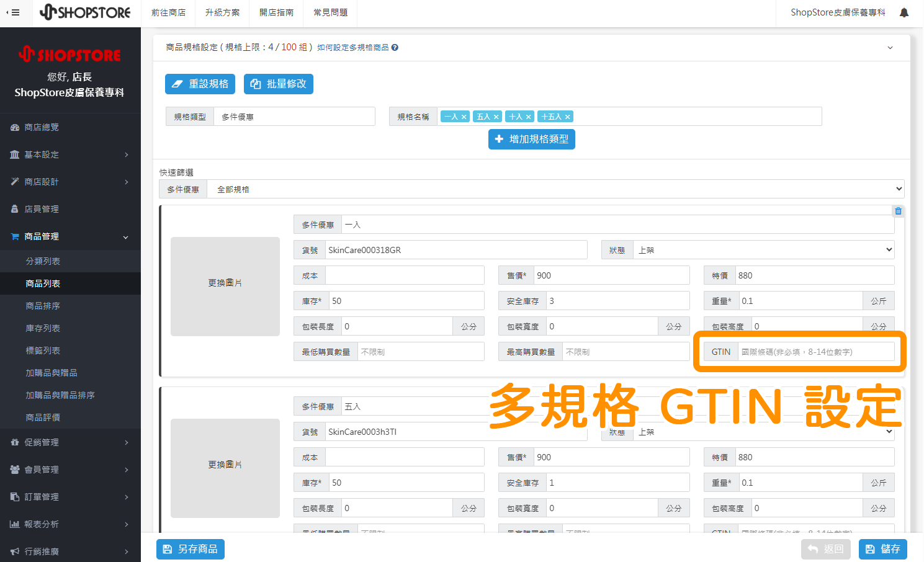Click the ShopStore logo in top bar
924x562 pixels.
click(85, 12)
